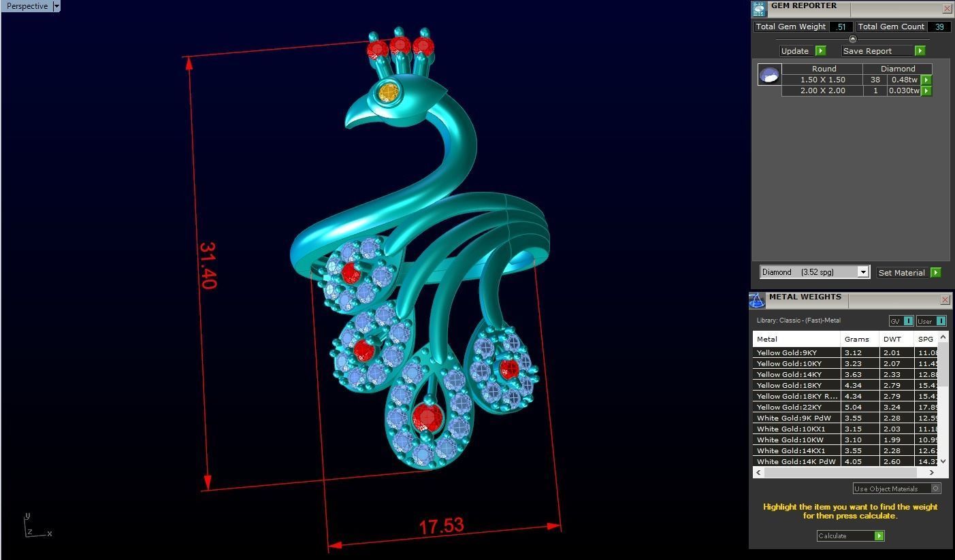
Task: Select the White Gold:14KX1 row
Action: 845,450
